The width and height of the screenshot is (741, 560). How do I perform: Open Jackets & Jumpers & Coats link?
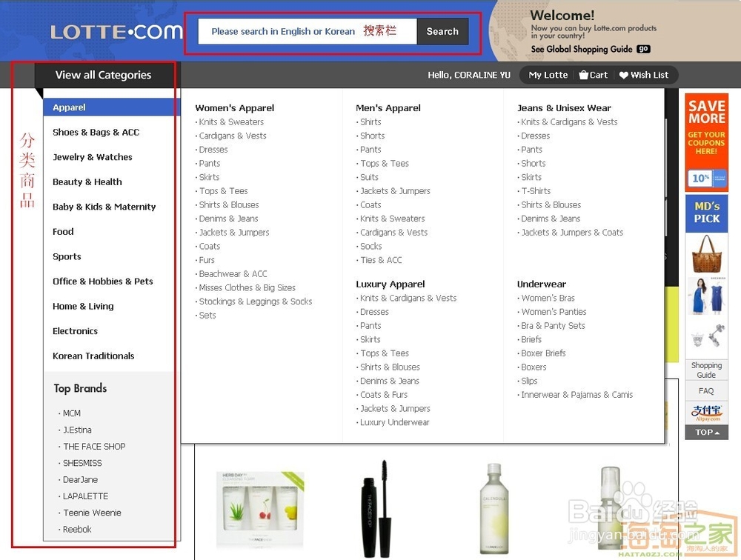click(x=572, y=232)
